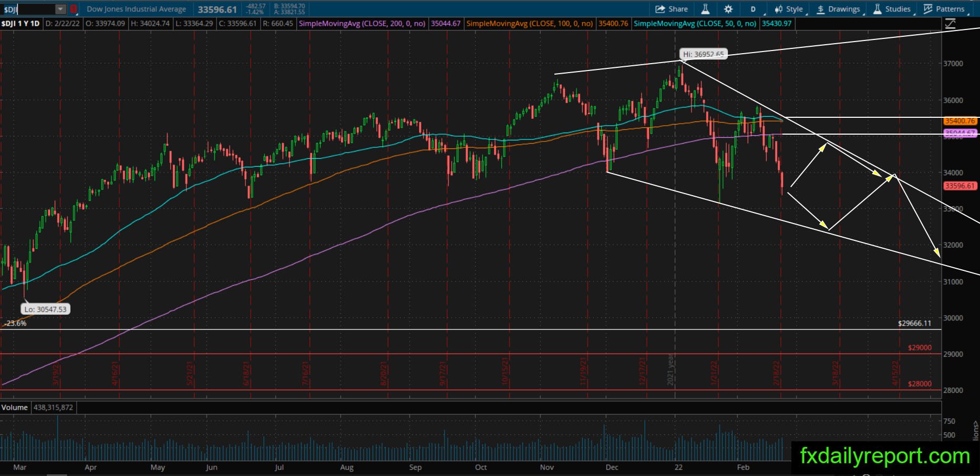Open the symbol selector dropdown arrow
Image resolution: width=980 pixels, height=476 pixels.
[61, 9]
